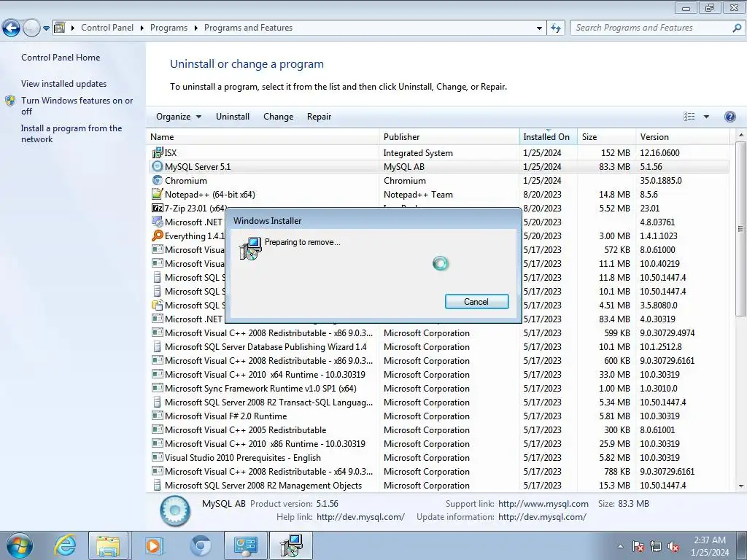Click Microsoft Visual F# 2.0 Runtime icon
The height and width of the screenshot is (560, 747).
pyautogui.click(x=158, y=416)
